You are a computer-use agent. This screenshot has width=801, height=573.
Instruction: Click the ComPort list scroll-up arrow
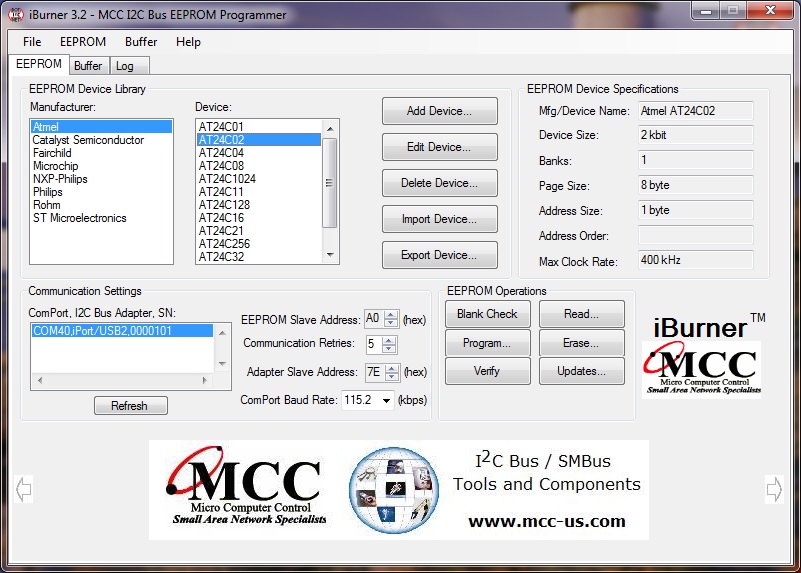[222, 333]
